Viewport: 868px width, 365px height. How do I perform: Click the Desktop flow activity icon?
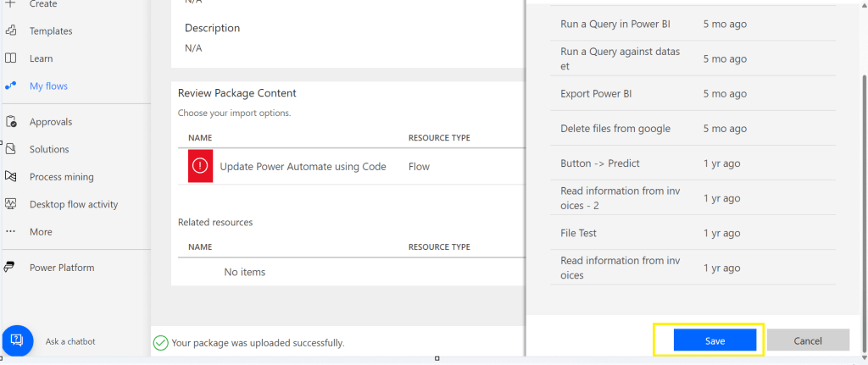pyautogui.click(x=11, y=204)
